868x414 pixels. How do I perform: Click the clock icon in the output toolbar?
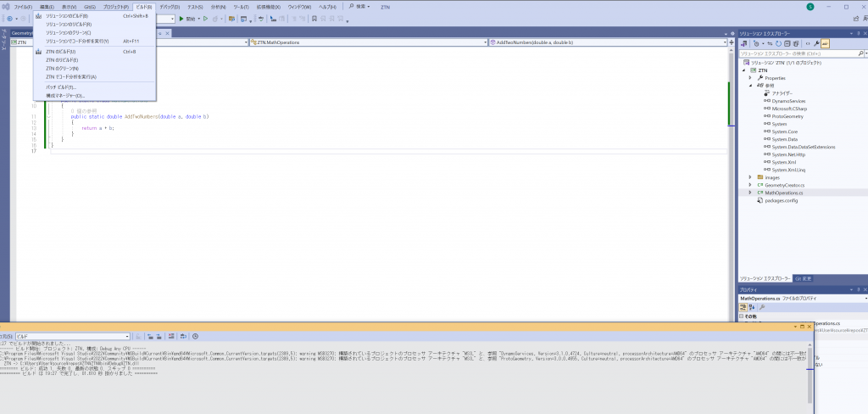[195, 336]
